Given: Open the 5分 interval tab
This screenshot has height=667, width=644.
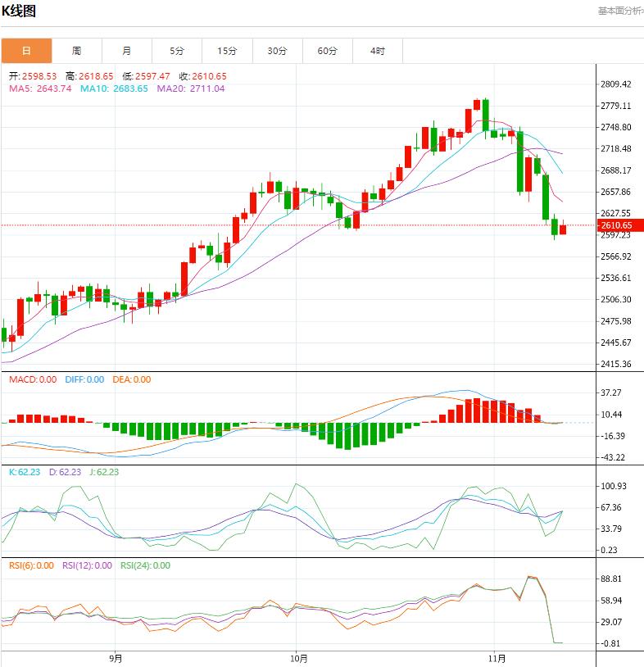Looking at the screenshot, I should click(177, 51).
